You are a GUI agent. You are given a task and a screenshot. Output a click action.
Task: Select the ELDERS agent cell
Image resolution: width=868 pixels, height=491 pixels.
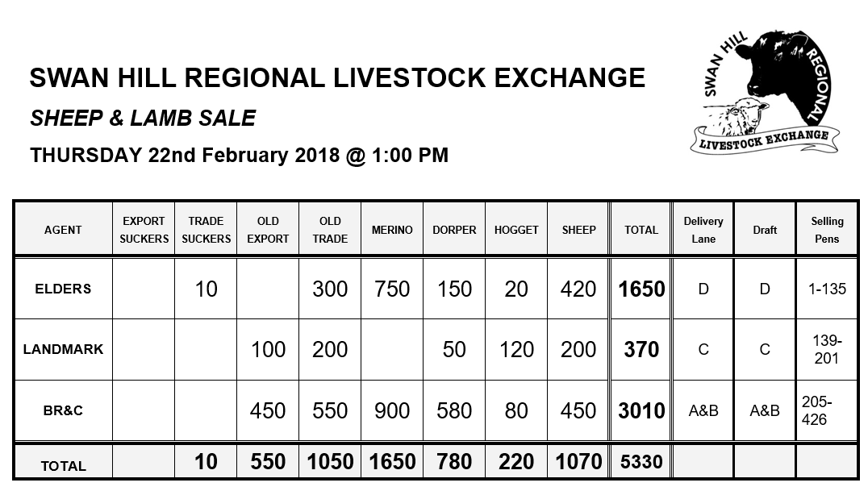[63, 289]
